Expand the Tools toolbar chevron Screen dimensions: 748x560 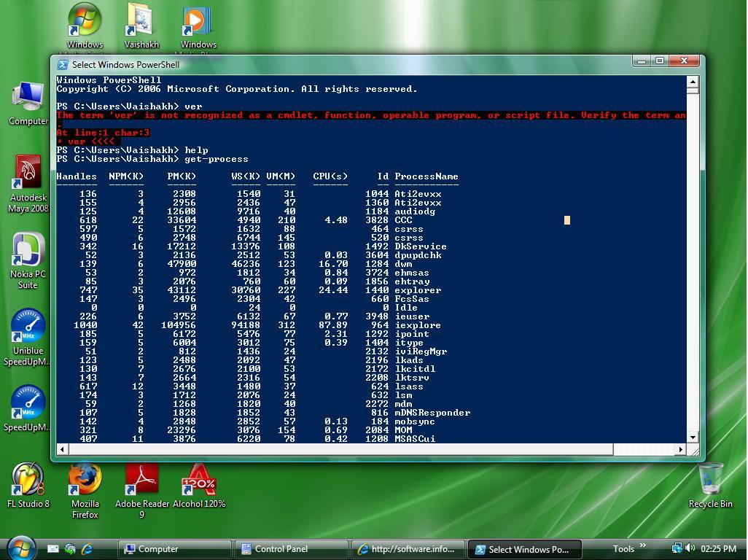pyautogui.click(x=642, y=545)
